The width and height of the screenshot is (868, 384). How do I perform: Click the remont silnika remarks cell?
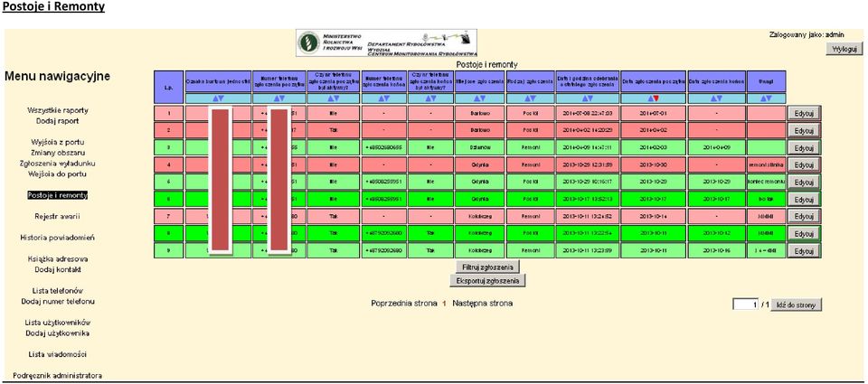click(766, 164)
